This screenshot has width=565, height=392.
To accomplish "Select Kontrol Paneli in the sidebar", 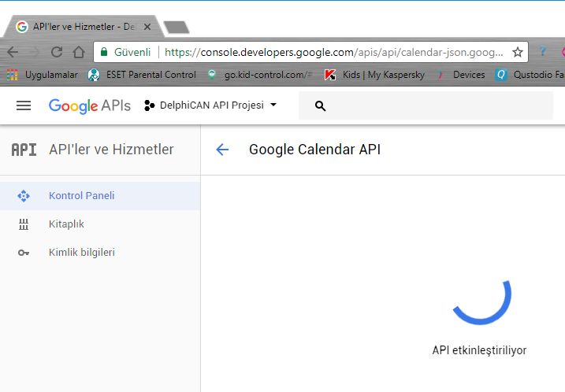I will pyautogui.click(x=100, y=196).
